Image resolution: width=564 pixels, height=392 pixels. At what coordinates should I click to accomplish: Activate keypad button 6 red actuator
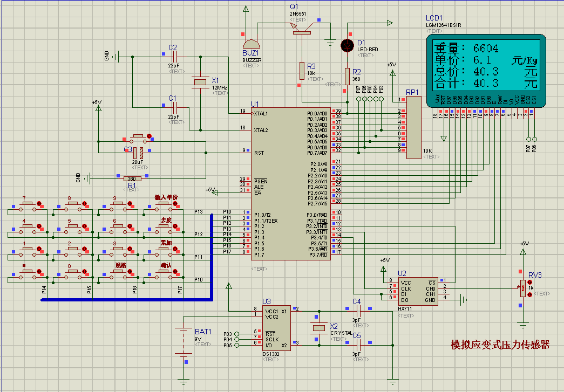tap(130, 226)
